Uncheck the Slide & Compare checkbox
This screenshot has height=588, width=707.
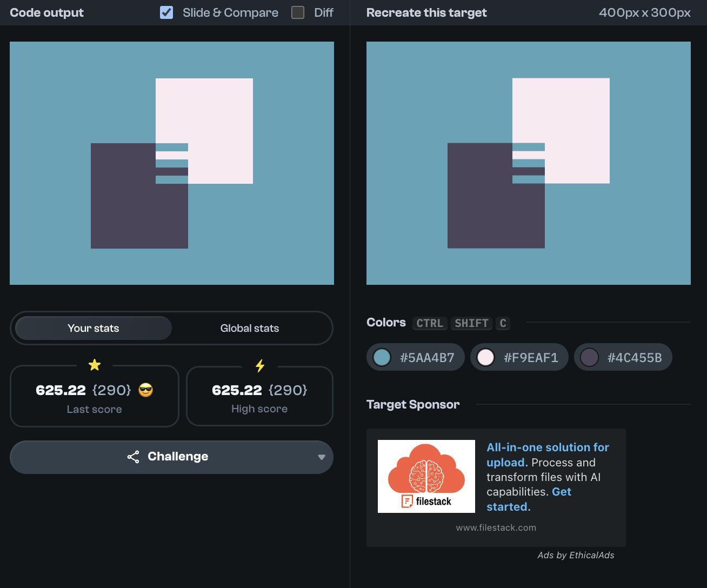point(166,12)
